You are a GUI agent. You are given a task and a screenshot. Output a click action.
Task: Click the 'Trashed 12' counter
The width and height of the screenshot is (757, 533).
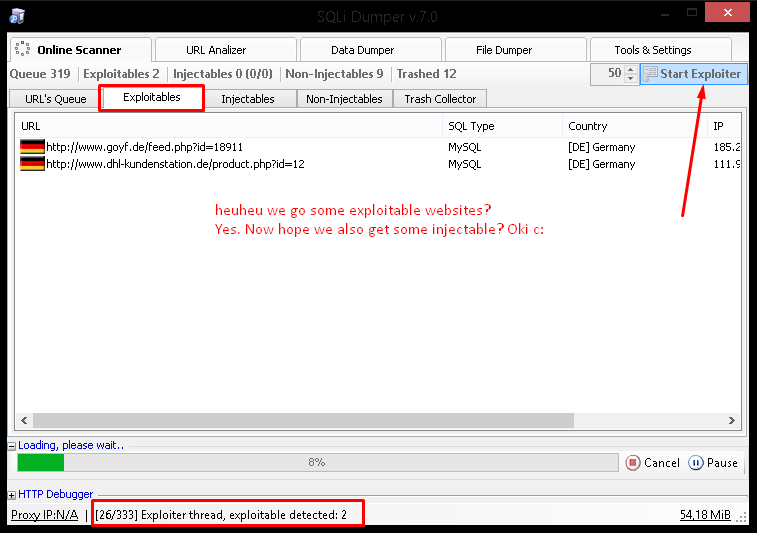[426, 74]
